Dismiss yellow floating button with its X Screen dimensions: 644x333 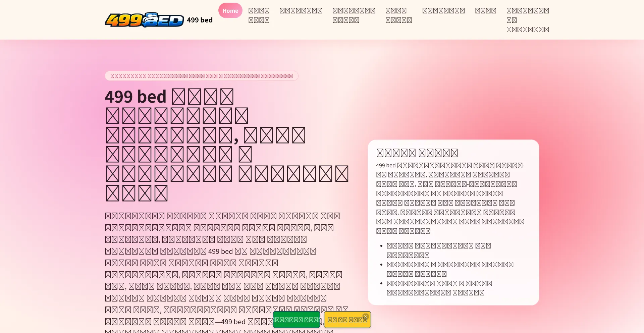tap(366, 316)
